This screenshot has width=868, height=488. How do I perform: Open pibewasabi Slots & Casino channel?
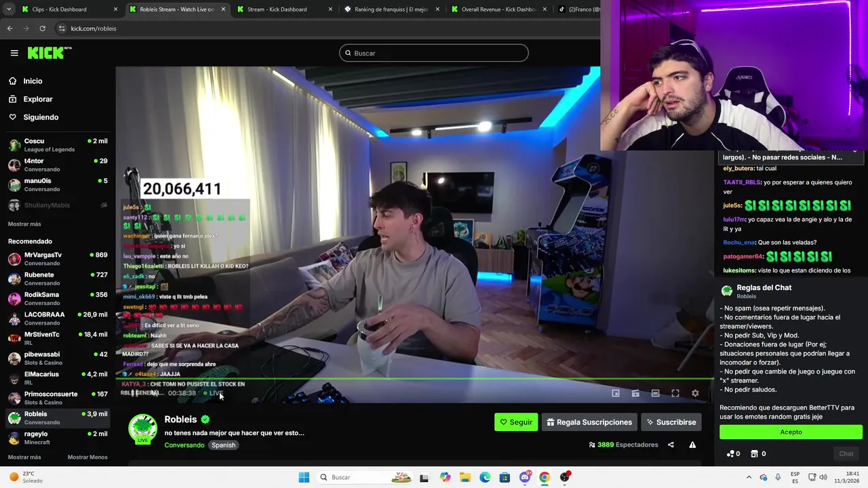tap(58, 358)
